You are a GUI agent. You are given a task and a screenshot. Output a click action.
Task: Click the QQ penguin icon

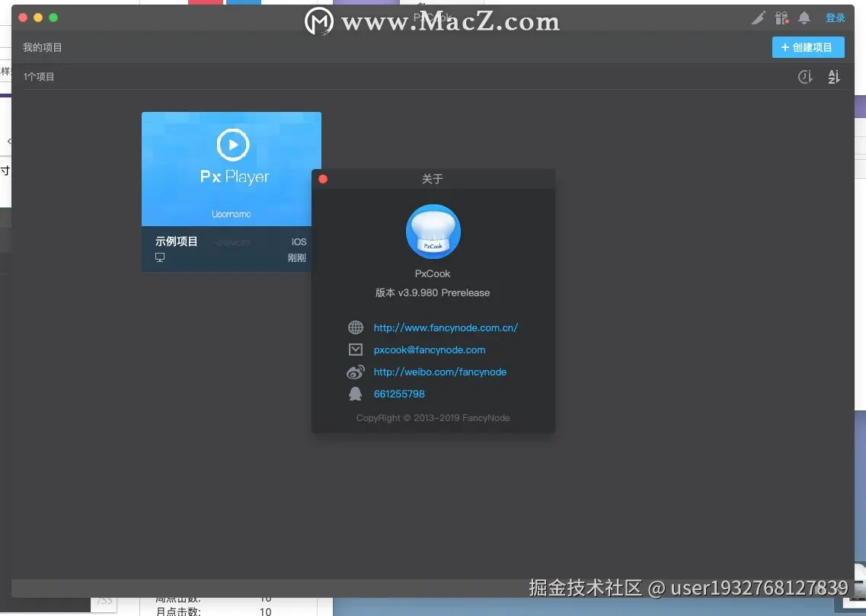356,394
